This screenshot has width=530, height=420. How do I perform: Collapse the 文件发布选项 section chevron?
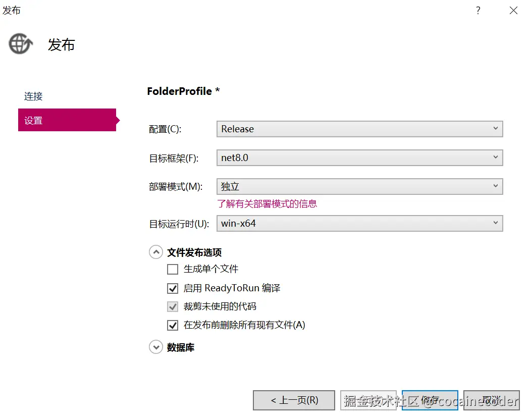click(x=156, y=252)
